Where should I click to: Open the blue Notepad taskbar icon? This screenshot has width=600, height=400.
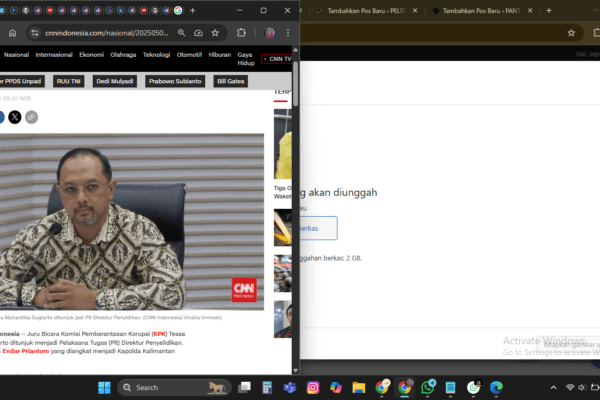click(450, 388)
